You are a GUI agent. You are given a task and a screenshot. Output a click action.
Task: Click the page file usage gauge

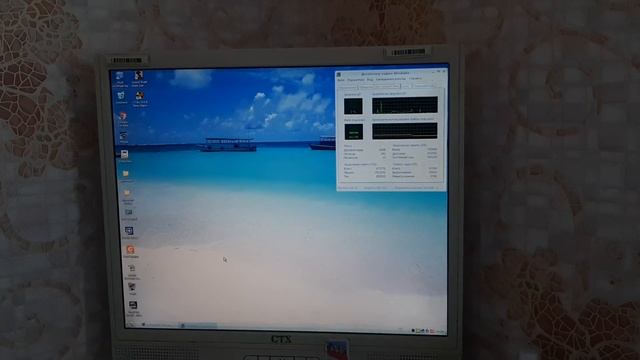pos(353,132)
